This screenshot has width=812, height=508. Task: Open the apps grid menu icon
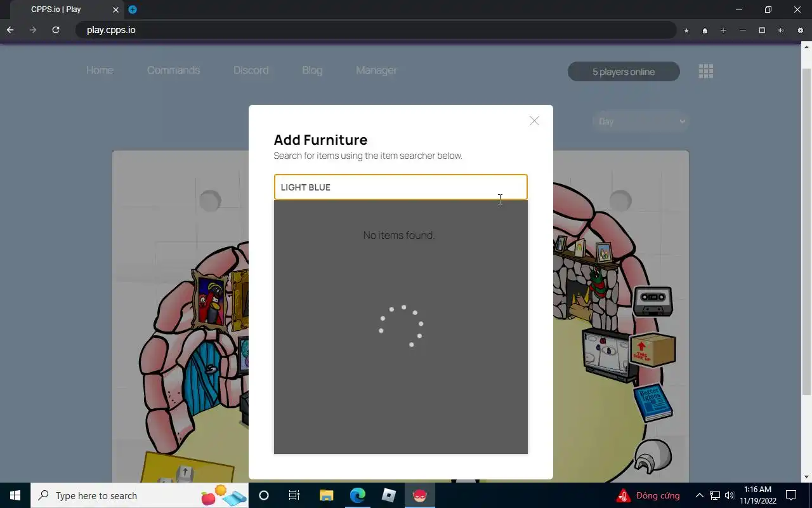(705, 71)
